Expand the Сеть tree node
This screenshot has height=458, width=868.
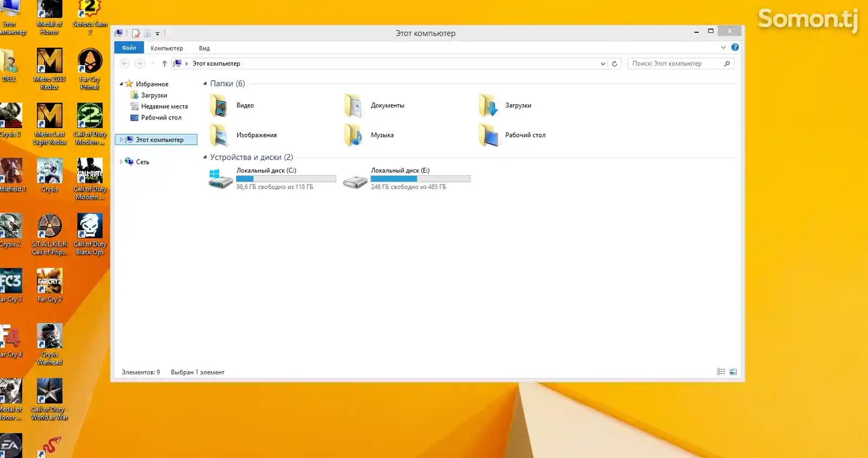tap(122, 162)
